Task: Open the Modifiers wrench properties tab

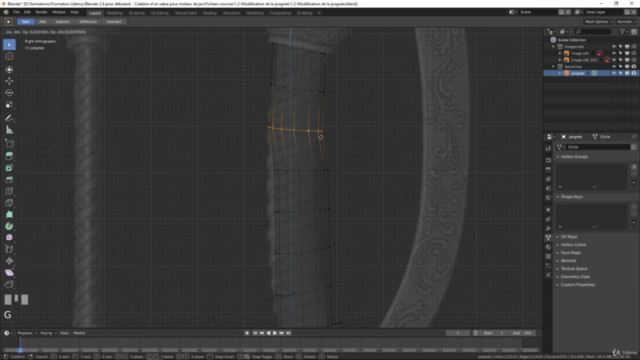Action: [548, 228]
